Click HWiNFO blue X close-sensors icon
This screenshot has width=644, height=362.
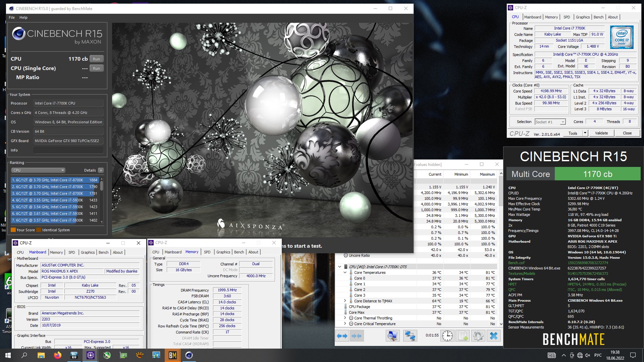point(494,336)
